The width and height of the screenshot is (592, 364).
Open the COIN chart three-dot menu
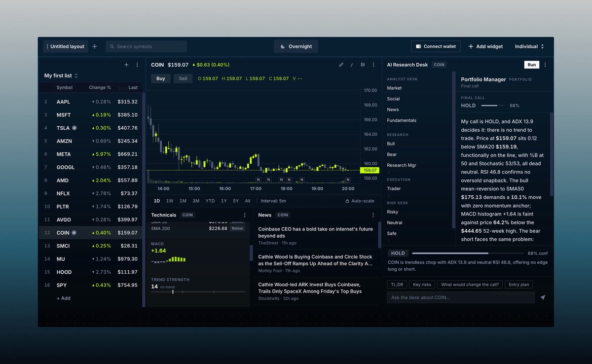tap(373, 65)
